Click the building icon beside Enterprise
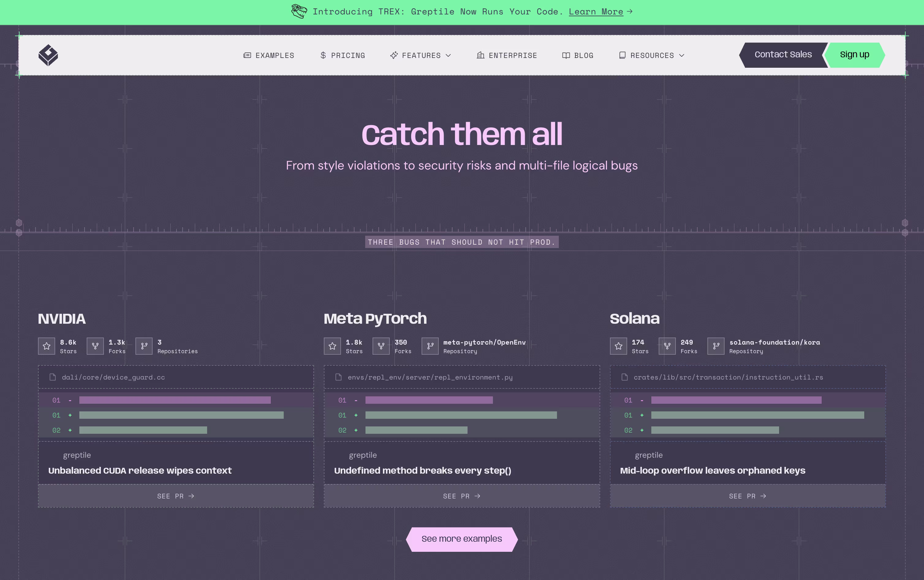 click(x=481, y=55)
